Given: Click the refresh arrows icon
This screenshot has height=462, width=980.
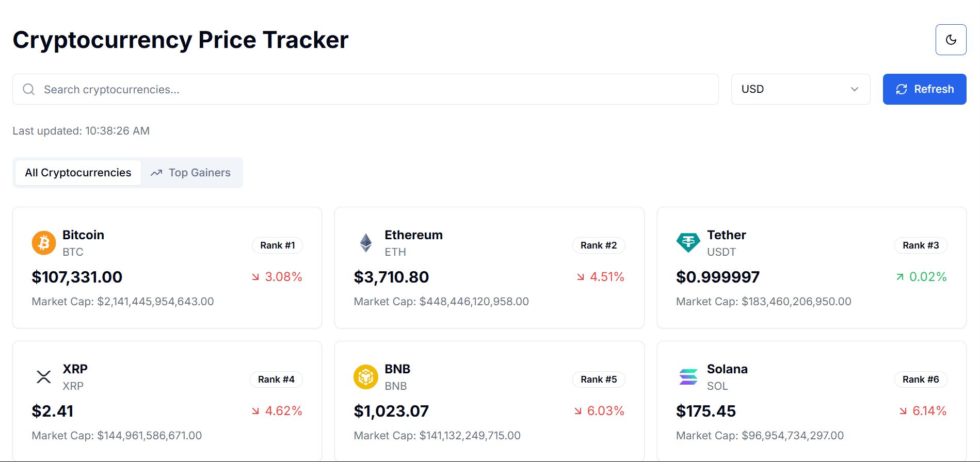Looking at the screenshot, I should (x=901, y=89).
